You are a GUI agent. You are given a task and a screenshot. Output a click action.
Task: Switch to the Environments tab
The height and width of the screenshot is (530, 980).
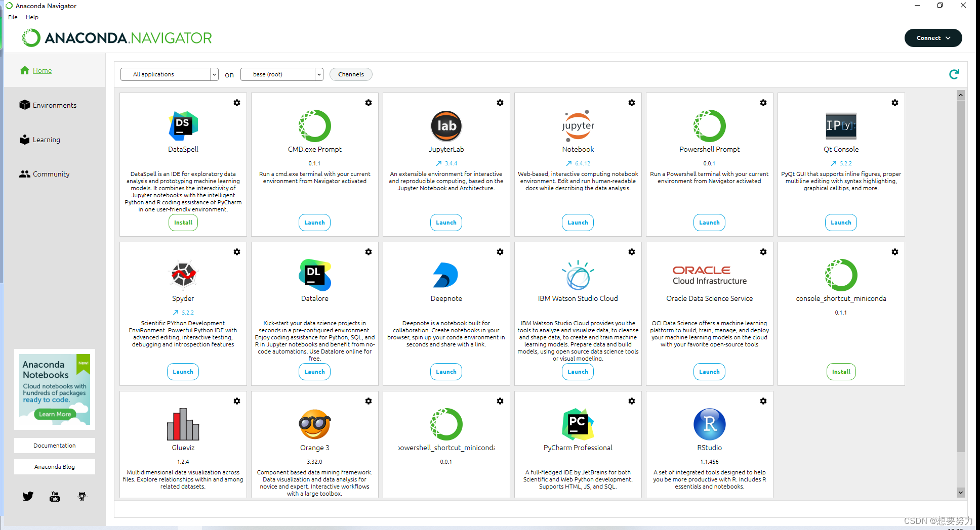point(55,105)
